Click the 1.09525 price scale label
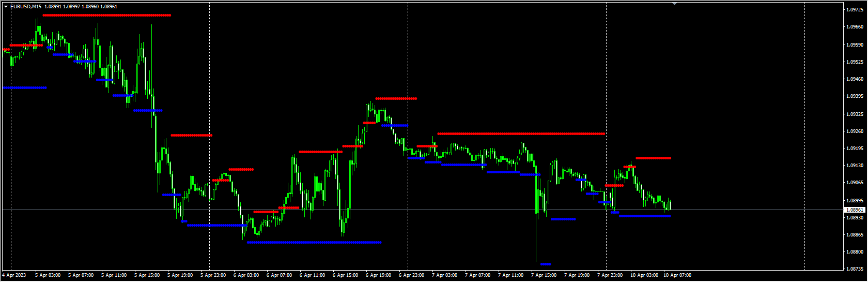The image size is (868, 282). pos(855,62)
